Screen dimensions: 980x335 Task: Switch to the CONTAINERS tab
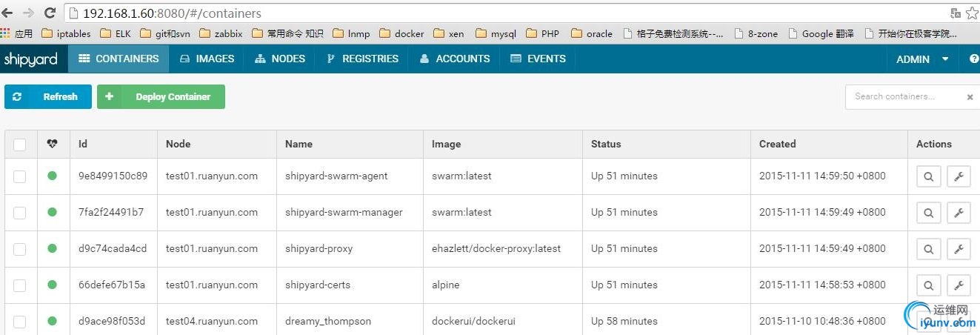(119, 59)
